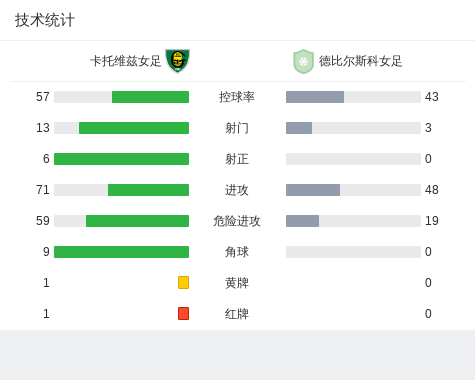Viewport: 475px width, 380px height.
Task: Open the 卡托维兹女足 team name link
Action: [126, 61]
